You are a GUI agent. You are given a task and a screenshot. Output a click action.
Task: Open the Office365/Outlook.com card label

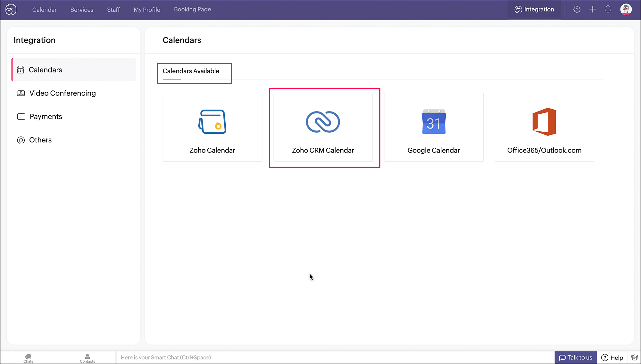[544, 150]
